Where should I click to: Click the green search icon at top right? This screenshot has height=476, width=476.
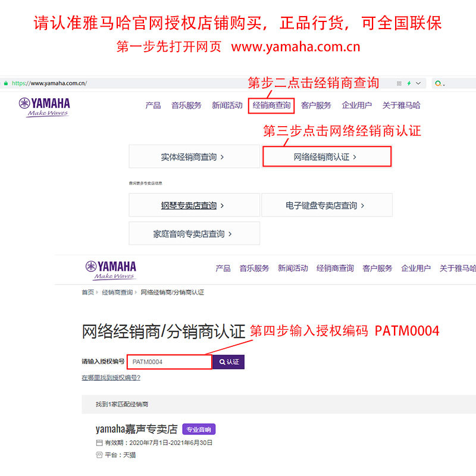(439, 83)
